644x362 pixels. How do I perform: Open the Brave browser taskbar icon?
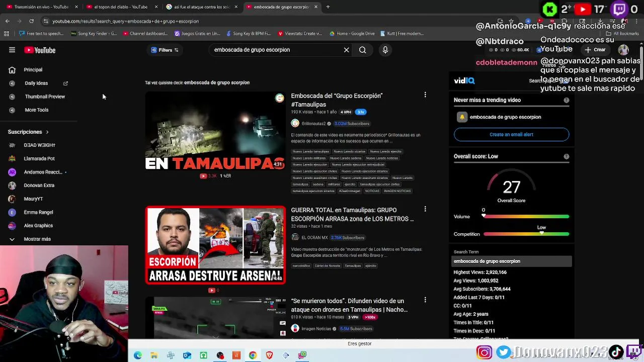[x=269, y=355]
